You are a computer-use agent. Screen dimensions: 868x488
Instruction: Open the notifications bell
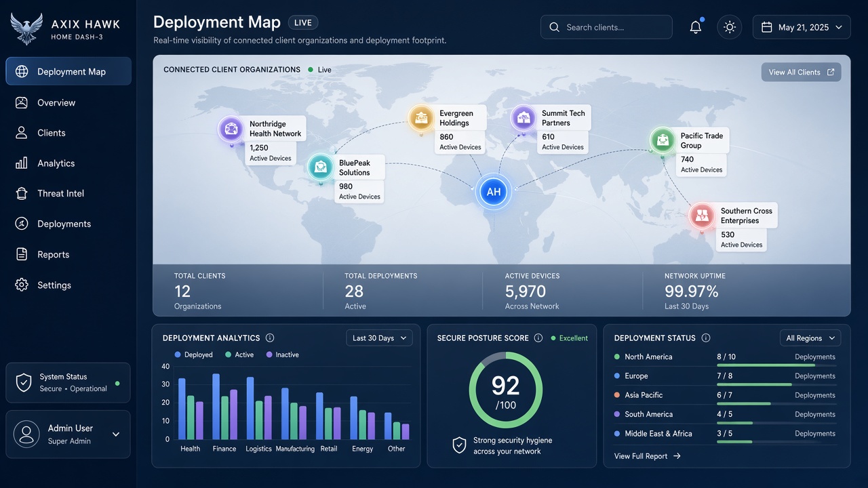click(696, 27)
